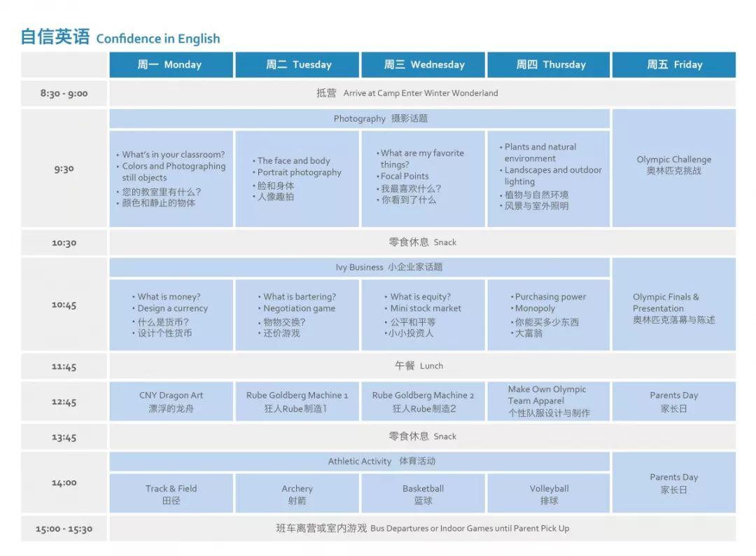Select the Wednesday column header
The height and width of the screenshot is (556, 756).
(423, 64)
